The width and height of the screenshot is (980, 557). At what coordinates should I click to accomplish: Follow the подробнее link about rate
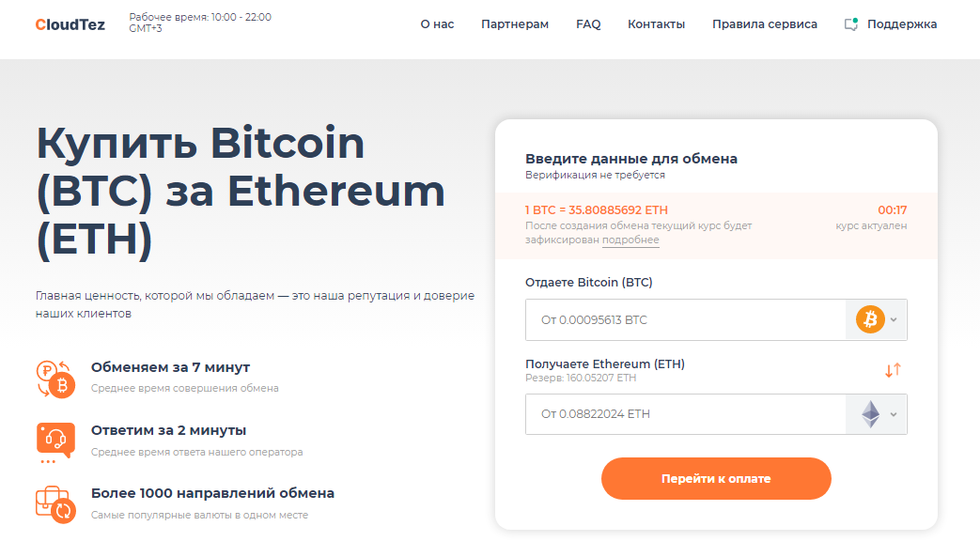click(x=630, y=240)
